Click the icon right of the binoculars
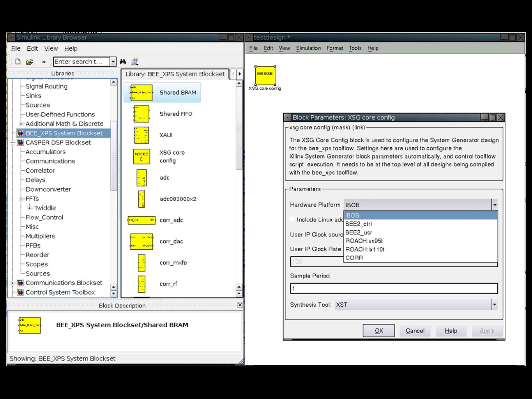This screenshot has height=399, width=532. coord(135,62)
